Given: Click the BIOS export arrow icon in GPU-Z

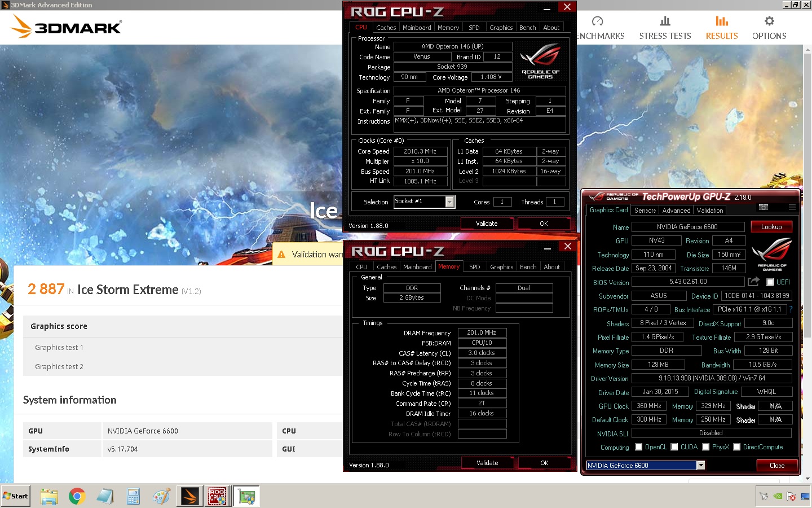Looking at the screenshot, I should pos(753,281).
